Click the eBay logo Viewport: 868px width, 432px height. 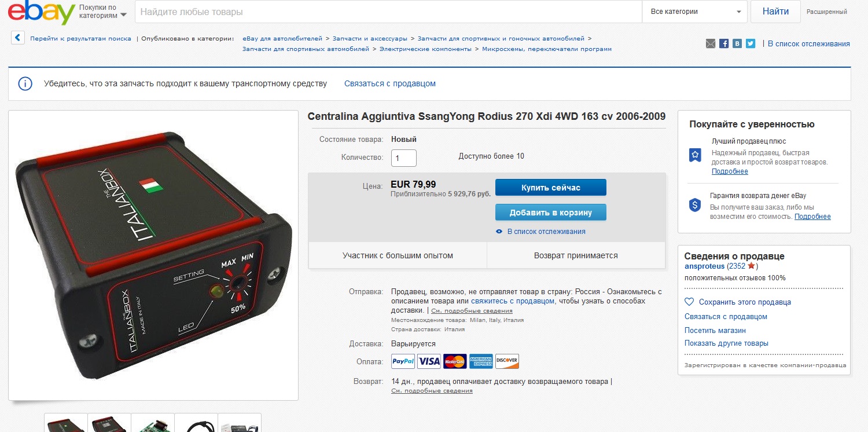(42, 12)
